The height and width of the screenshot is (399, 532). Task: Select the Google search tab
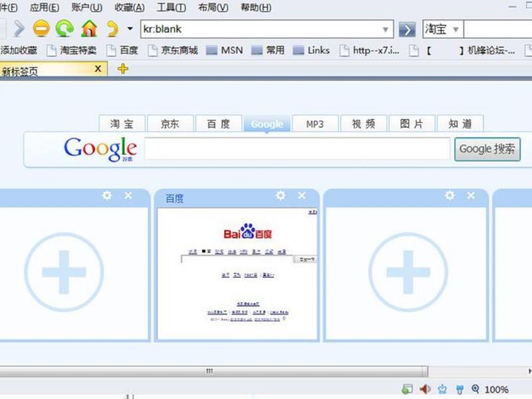(x=267, y=124)
